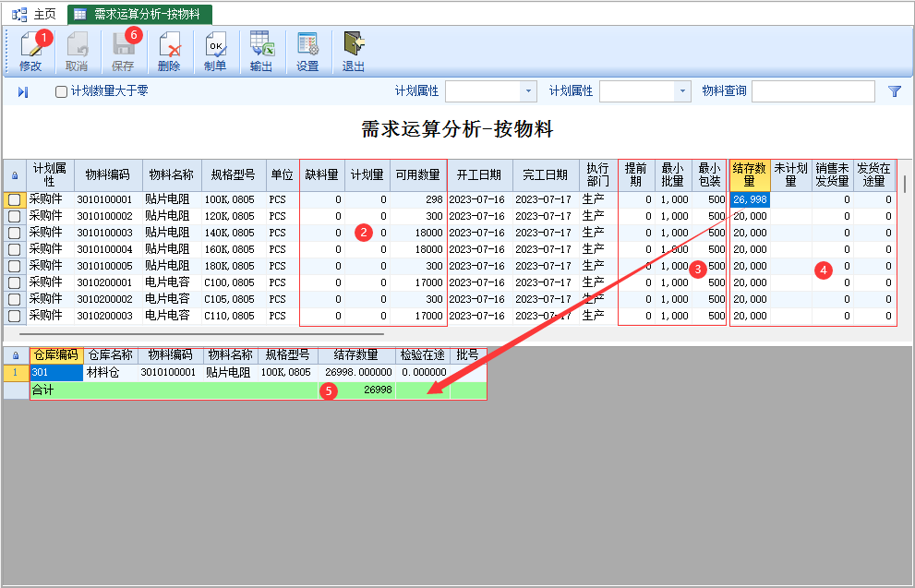Click the 退出 (exit) toolbar icon
Screen dimensions: 915x588
354,52
